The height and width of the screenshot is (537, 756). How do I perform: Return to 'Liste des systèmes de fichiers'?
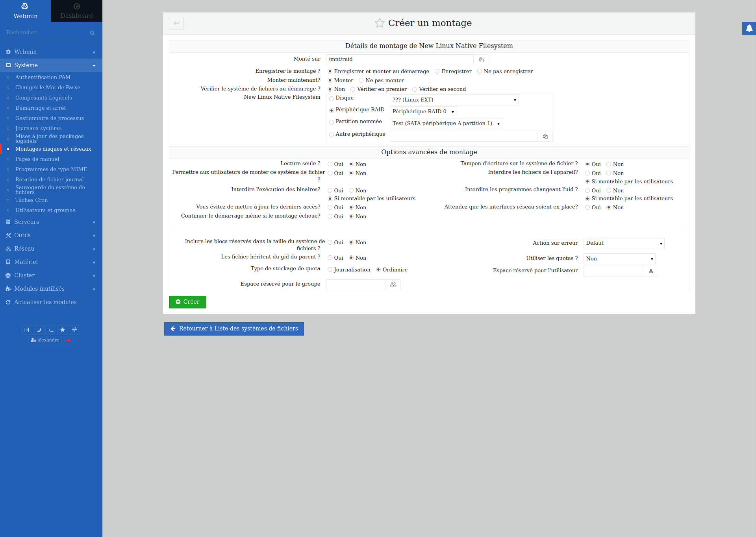coord(234,329)
